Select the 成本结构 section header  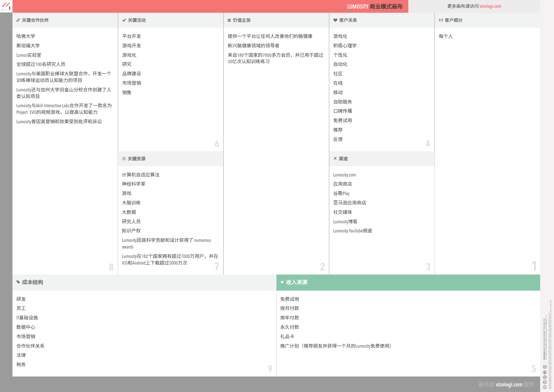(32, 282)
